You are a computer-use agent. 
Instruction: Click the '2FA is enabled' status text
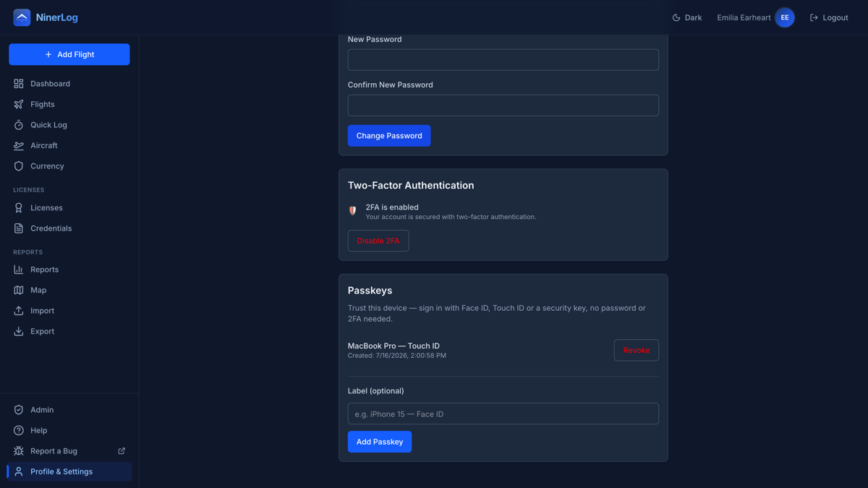pos(392,207)
